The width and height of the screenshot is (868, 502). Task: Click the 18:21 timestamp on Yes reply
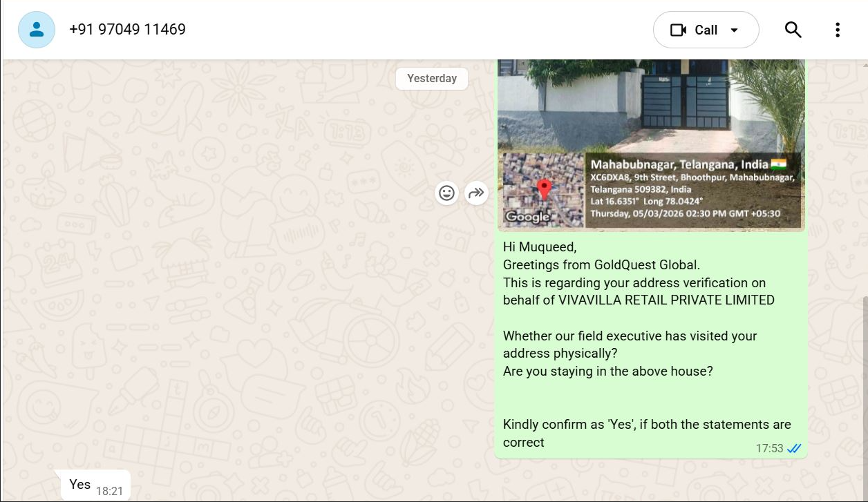point(109,491)
